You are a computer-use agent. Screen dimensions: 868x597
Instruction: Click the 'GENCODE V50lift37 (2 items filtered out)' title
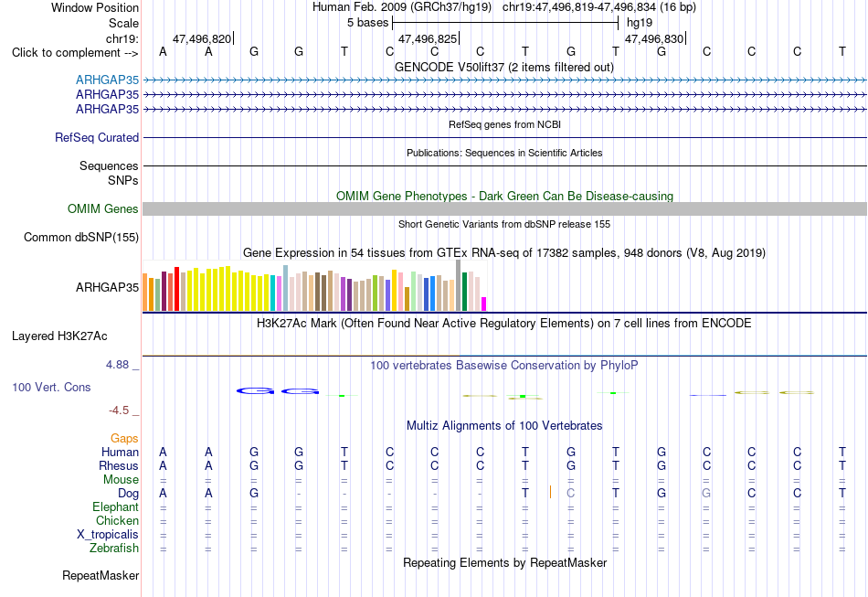[x=503, y=67]
